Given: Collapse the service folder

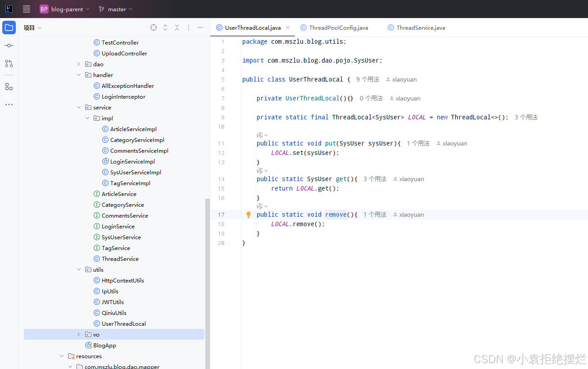Looking at the screenshot, I should click(x=79, y=107).
